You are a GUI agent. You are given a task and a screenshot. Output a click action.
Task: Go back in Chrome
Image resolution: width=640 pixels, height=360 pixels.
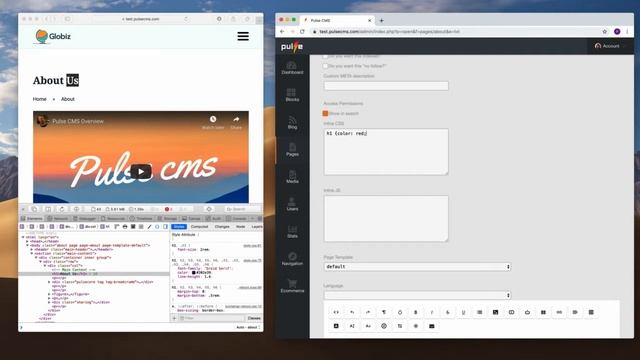coord(282,31)
